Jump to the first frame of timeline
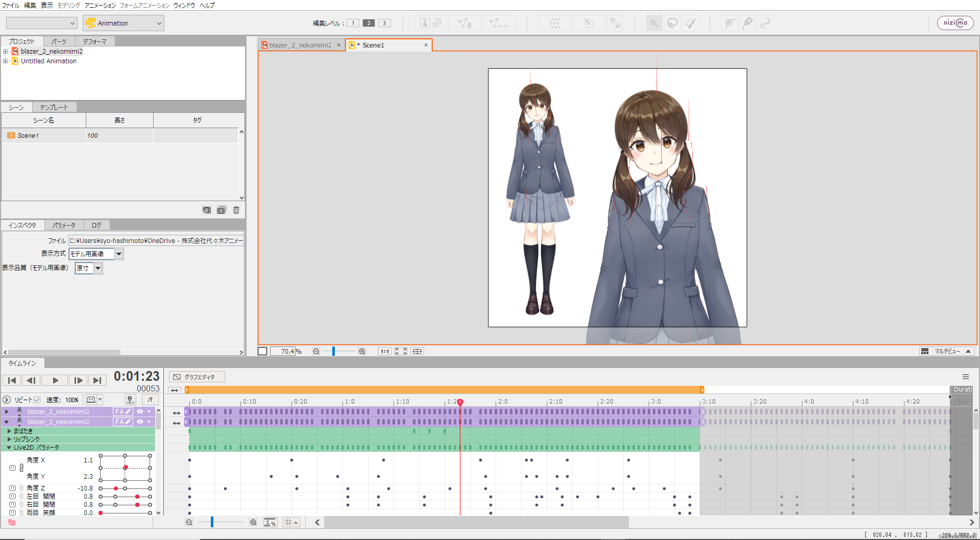The width and height of the screenshot is (980, 540). click(12, 380)
